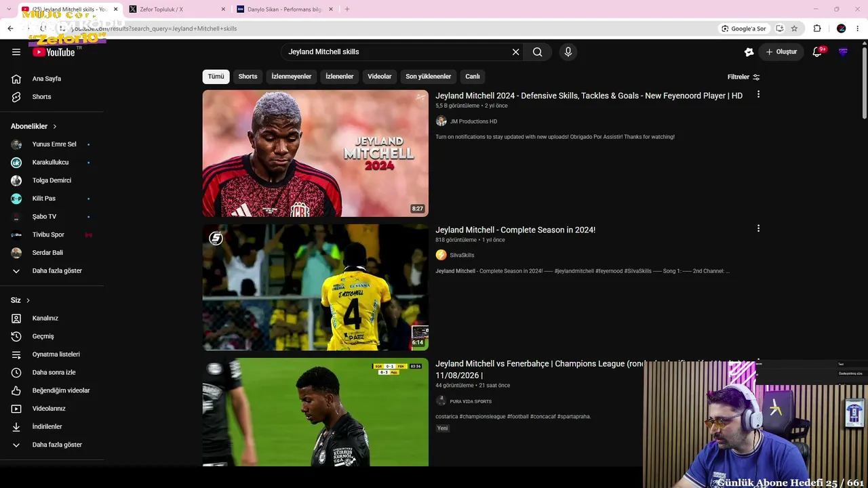Start voice search with the microphone icon
This screenshot has height=488, width=868.
point(568,52)
